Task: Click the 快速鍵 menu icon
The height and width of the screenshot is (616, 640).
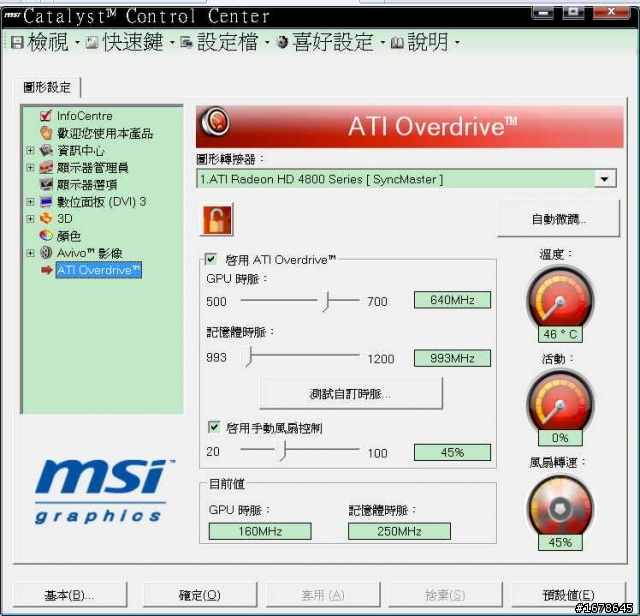Action: point(92,42)
